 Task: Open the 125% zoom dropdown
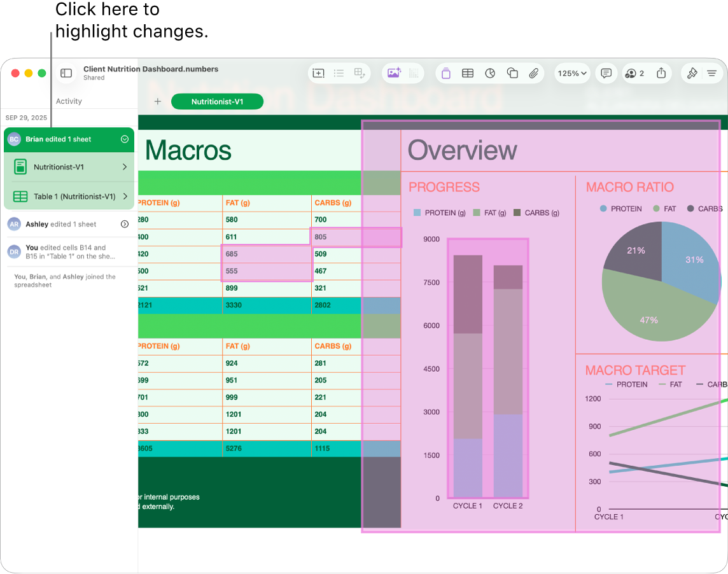(571, 73)
